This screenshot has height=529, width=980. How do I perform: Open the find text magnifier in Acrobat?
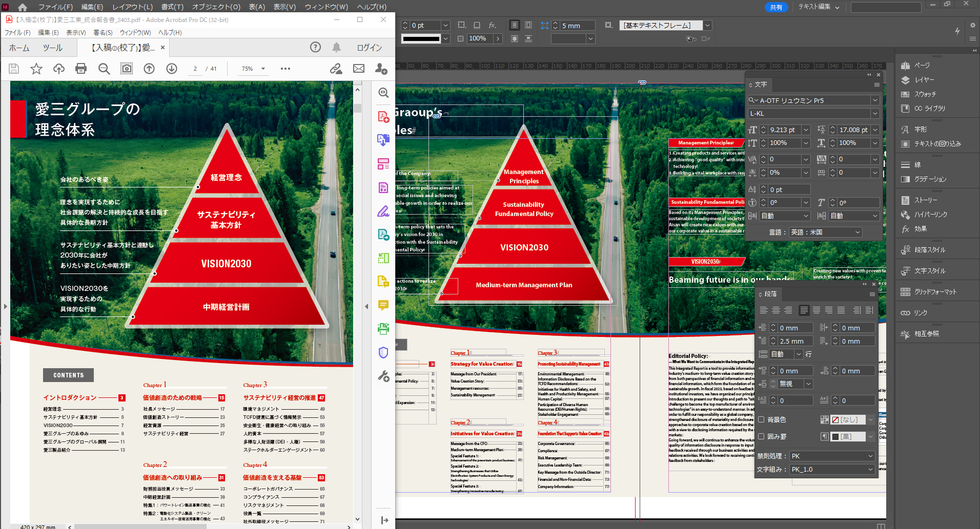click(x=104, y=69)
